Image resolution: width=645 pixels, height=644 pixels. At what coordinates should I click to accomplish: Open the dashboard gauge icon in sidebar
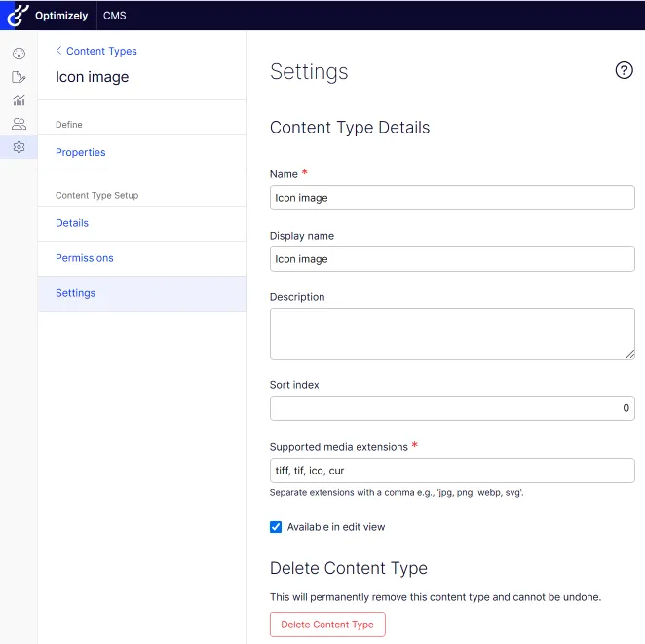click(x=19, y=54)
